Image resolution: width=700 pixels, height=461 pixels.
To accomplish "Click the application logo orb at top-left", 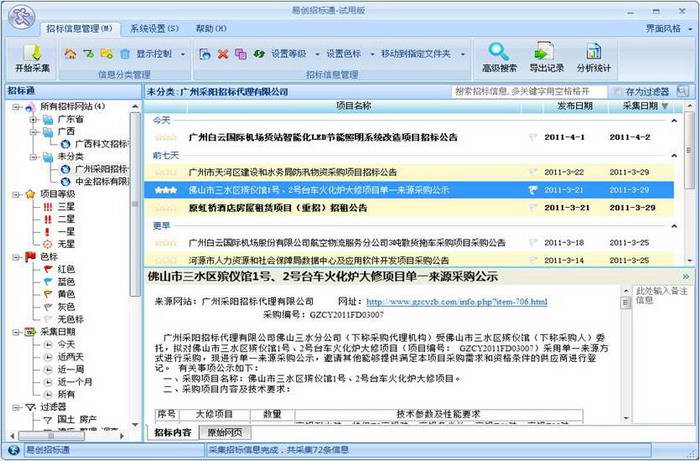I will [21, 17].
